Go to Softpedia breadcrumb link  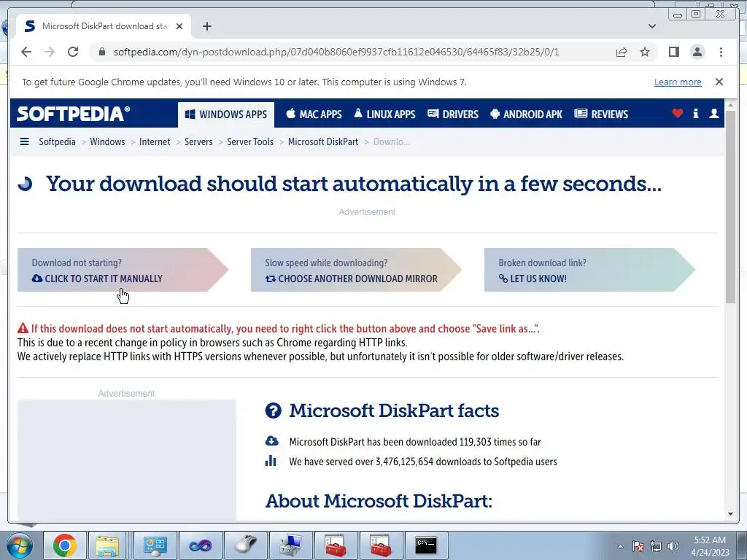point(57,141)
